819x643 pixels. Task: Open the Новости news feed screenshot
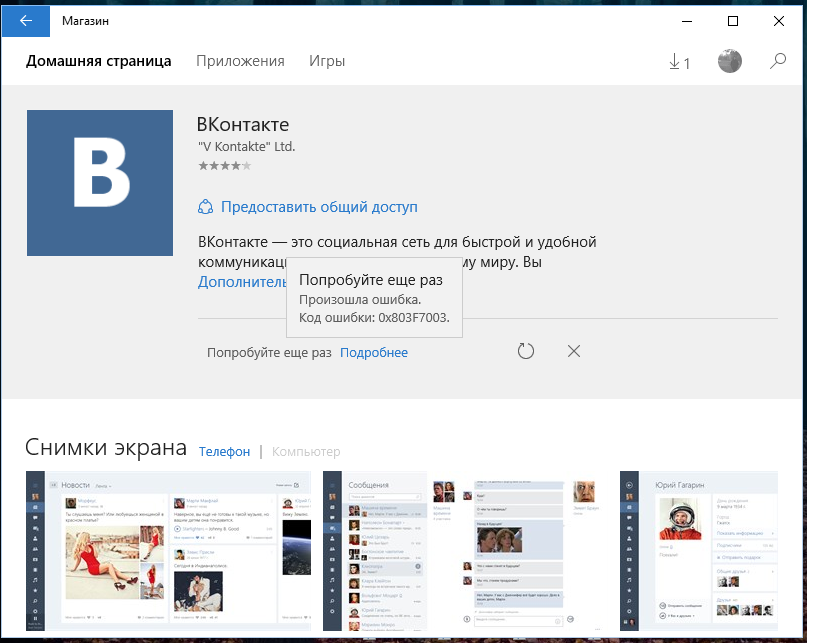tap(168, 551)
